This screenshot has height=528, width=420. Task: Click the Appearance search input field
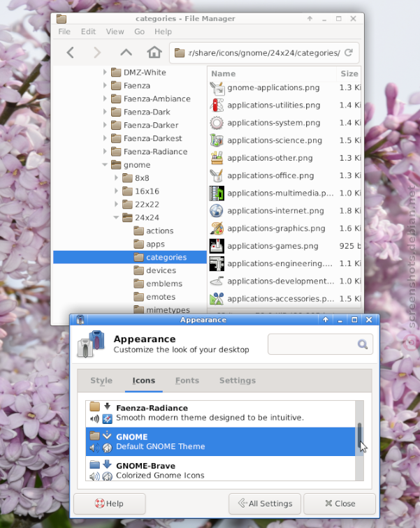(320, 344)
